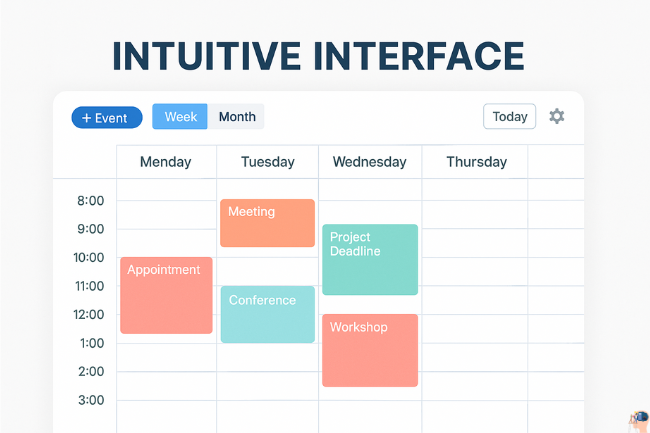This screenshot has height=433, width=650.
Task: Open the Meeting event on Tuesday
Action: (267, 223)
